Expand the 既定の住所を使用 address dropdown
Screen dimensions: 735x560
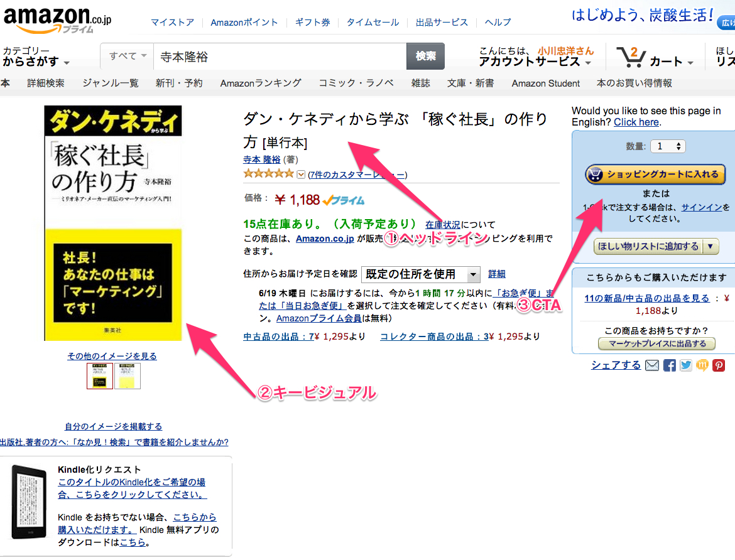(x=421, y=274)
